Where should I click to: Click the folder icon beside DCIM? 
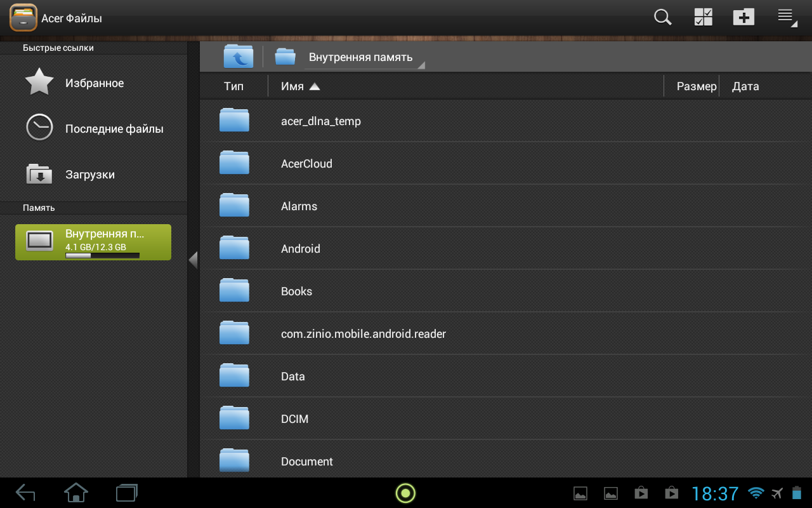234,418
